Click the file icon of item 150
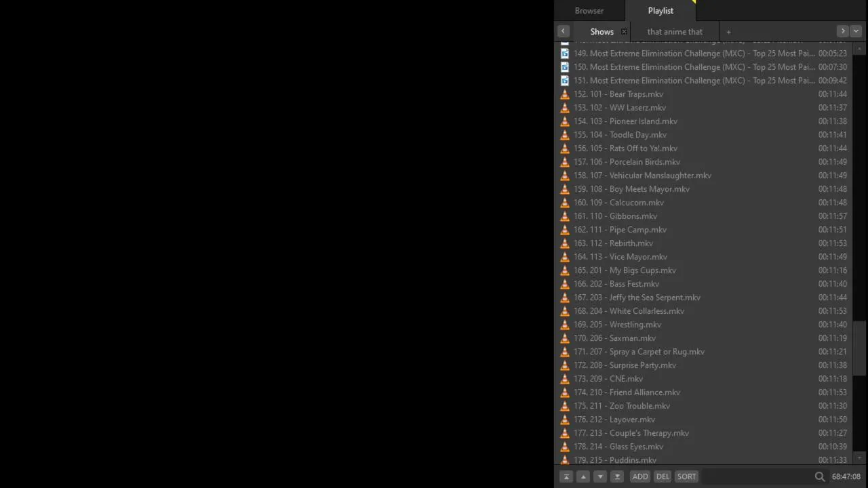The height and width of the screenshot is (488, 868). 565,67
